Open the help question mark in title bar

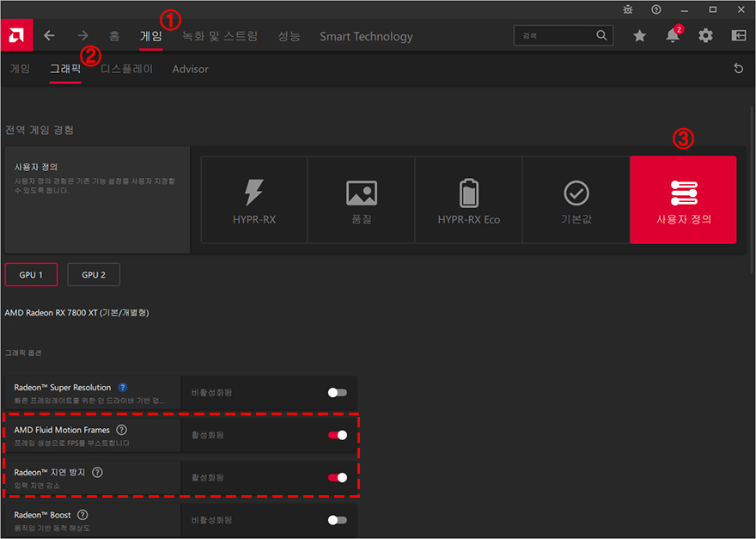[x=656, y=9]
